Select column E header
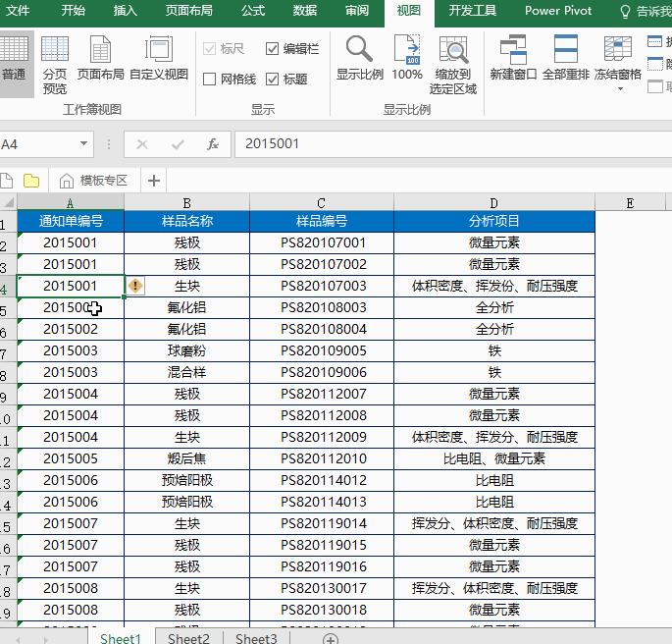Screen dimensions: 672x644 630,202
